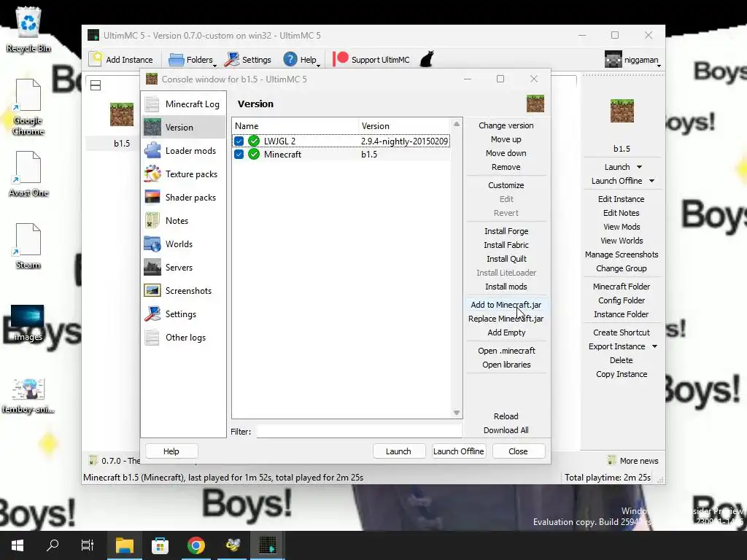The height and width of the screenshot is (560, 747).
Task: Click the console Settings wrench icon
Action: coord(152,314)
